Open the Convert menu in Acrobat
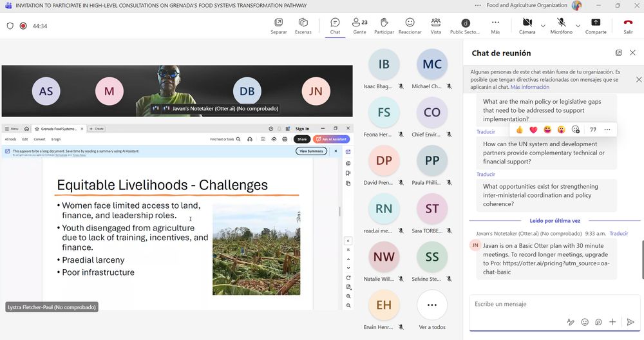The image size is (644, 340). coord(39,139)
